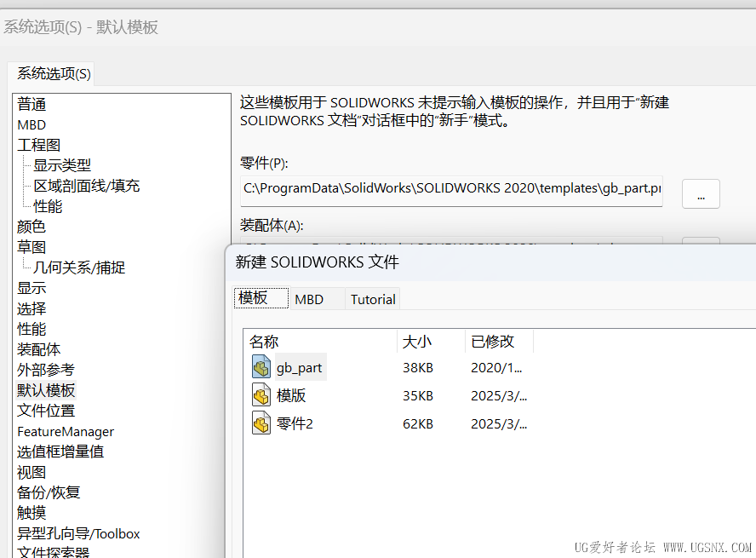Sort list by 已修改 column header
This screenshot has height=558, width=756.
(x=500, y=342)
